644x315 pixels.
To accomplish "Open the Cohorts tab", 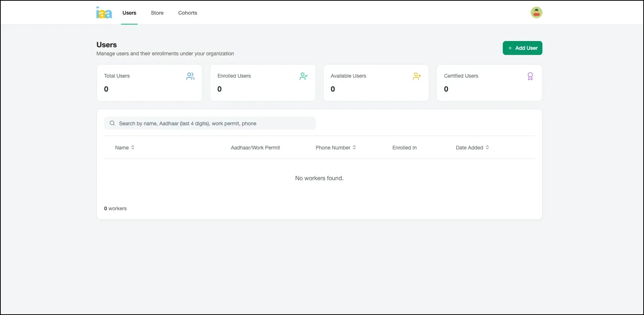I will pyautogui.click(x=187, y=13).
